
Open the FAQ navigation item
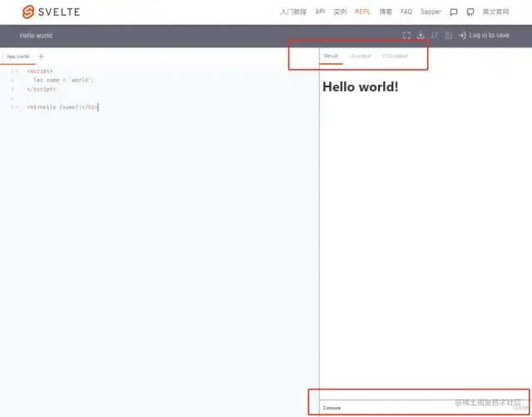tap(406, 12)
